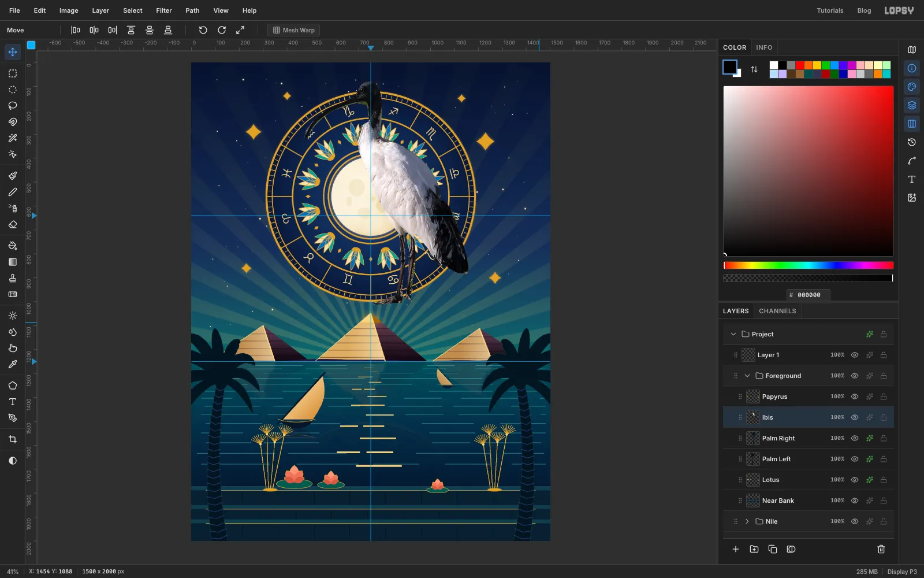Image resolution: width=924 pixels, height=578 pixels.
Task: Collapse the Foreground group
Action: click(747, 376)
